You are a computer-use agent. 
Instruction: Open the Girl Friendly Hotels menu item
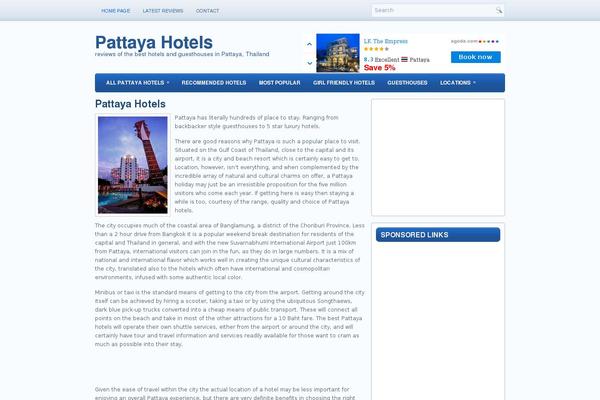(344, 83)
